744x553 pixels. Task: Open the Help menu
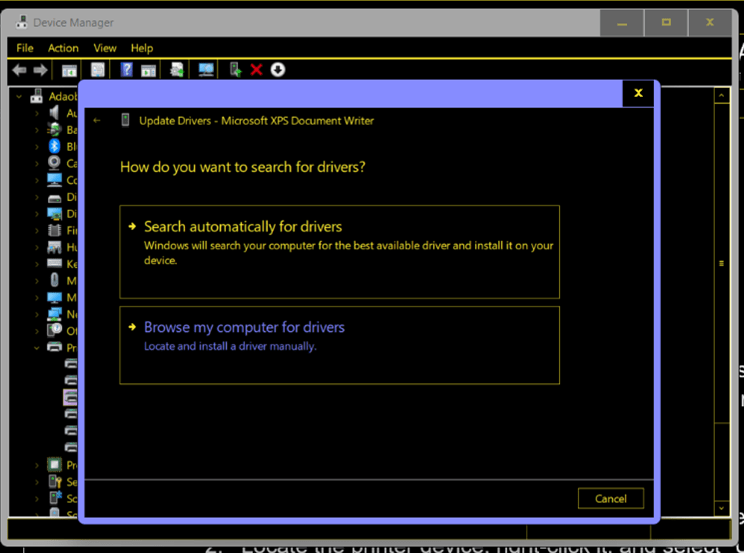(142, 48)
